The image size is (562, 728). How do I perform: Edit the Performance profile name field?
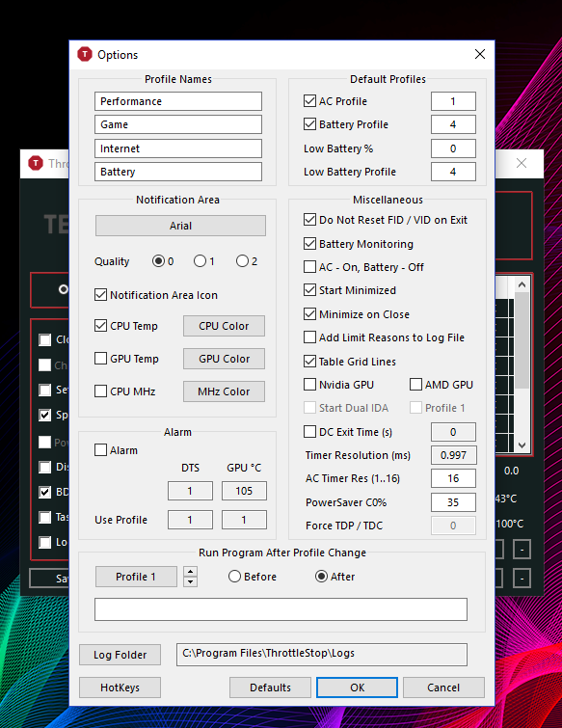(x=178, y=101)
